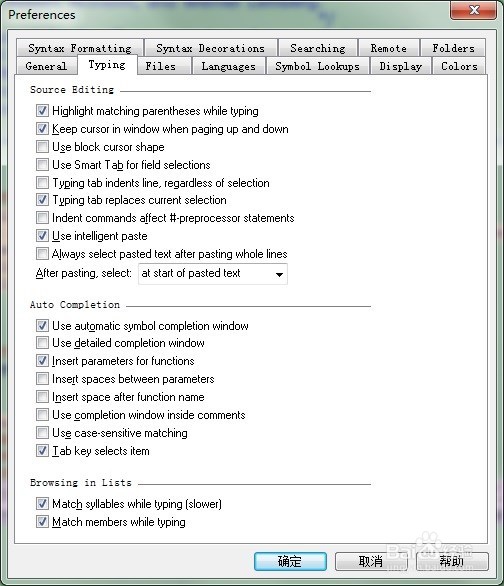
Task: Uncheck Typing tab replaces current selection
Action: pyautogui.click(x=42, y=200)
